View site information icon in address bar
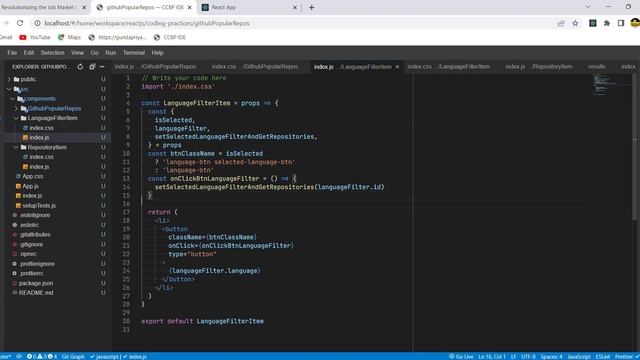Image resolution: width=640 pixels, height=360 pixels. coord(37,23)
